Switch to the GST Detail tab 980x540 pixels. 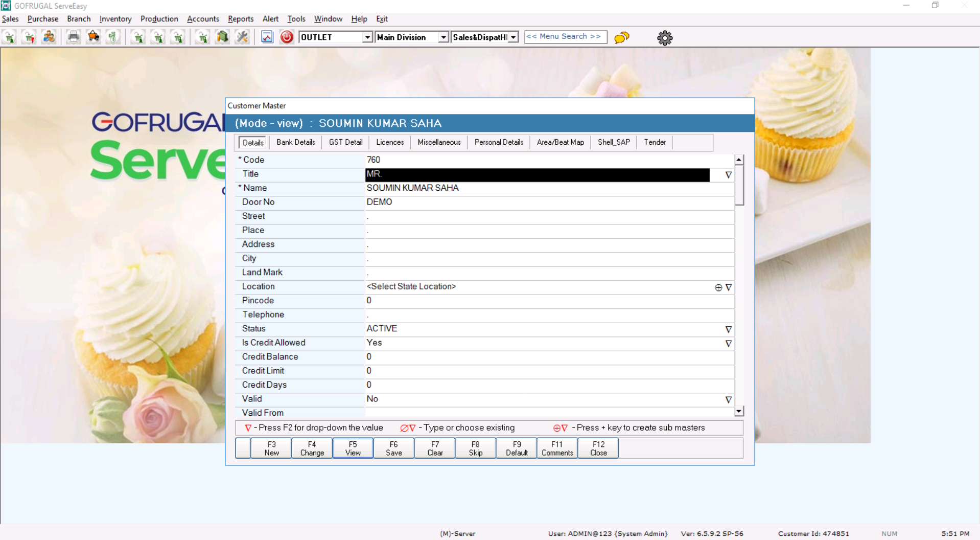click(345, 143)
